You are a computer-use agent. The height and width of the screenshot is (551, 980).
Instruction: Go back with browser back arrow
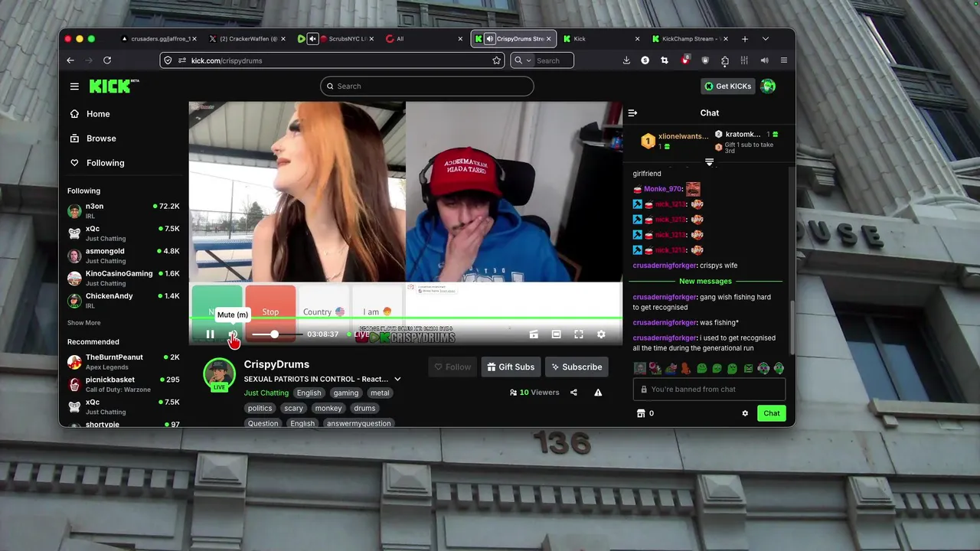click(70, 60)
